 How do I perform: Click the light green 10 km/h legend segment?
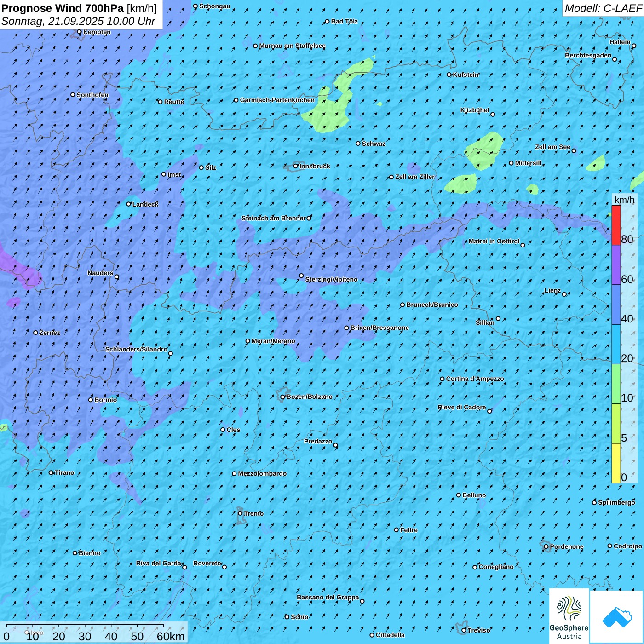click(x=616, y=384)
